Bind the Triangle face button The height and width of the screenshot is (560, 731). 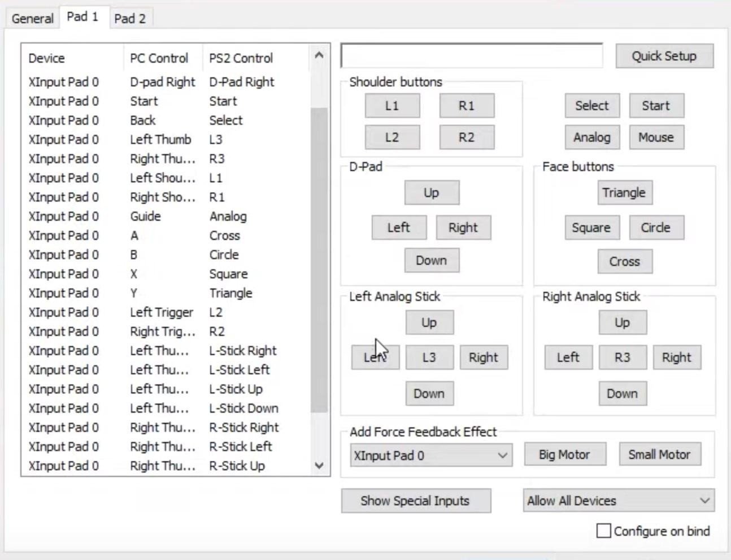624,193
